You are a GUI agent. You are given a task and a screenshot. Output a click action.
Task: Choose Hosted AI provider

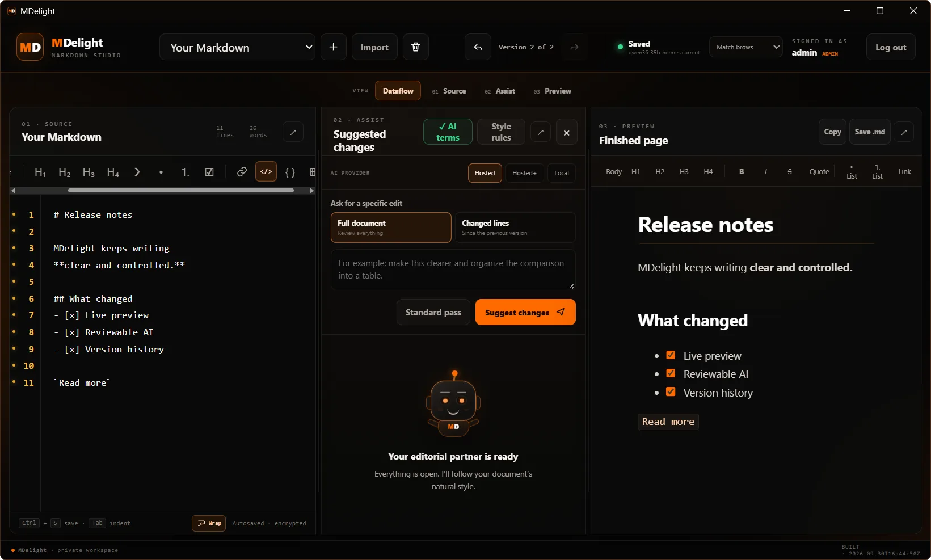tap(485, 173)
